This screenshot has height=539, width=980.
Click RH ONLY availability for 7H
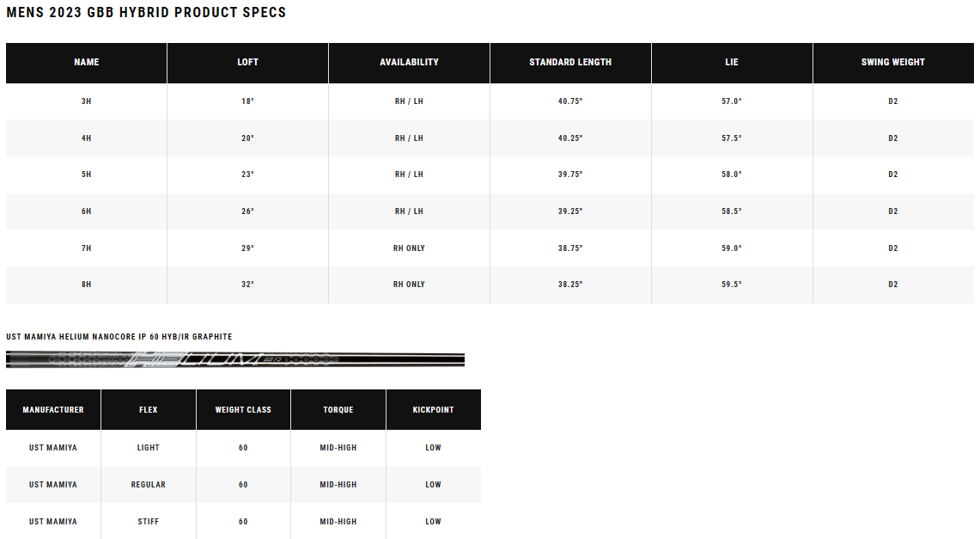pos(409,248)
